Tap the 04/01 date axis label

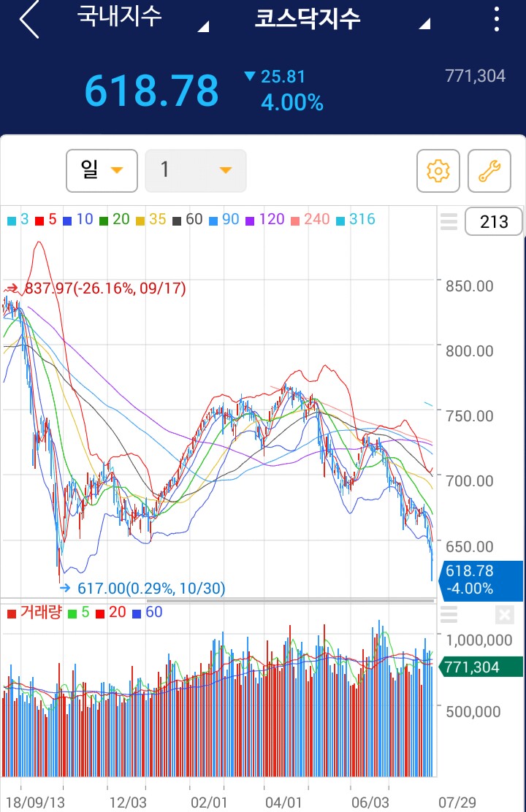[283, 803]
